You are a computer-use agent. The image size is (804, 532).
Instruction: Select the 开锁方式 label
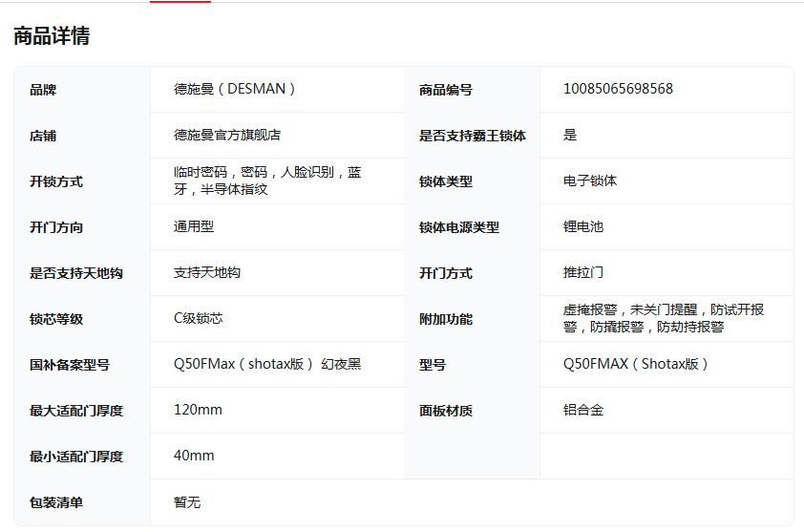(56, 181)
